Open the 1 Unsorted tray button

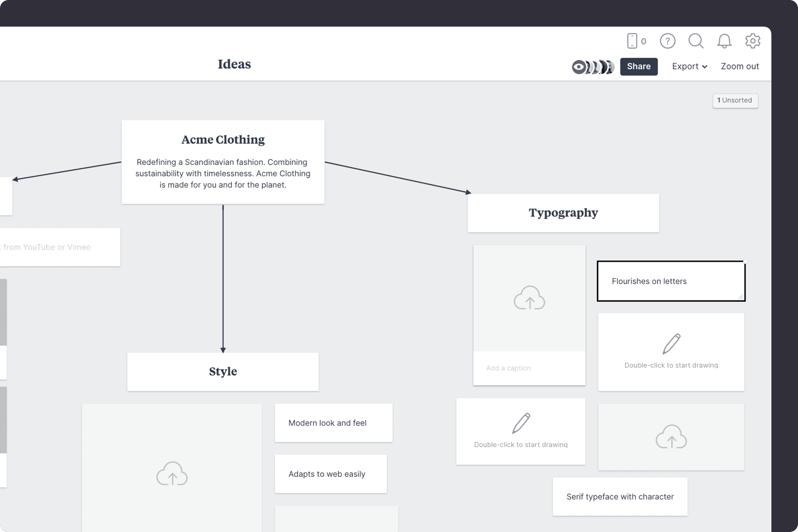coord(735,101)
